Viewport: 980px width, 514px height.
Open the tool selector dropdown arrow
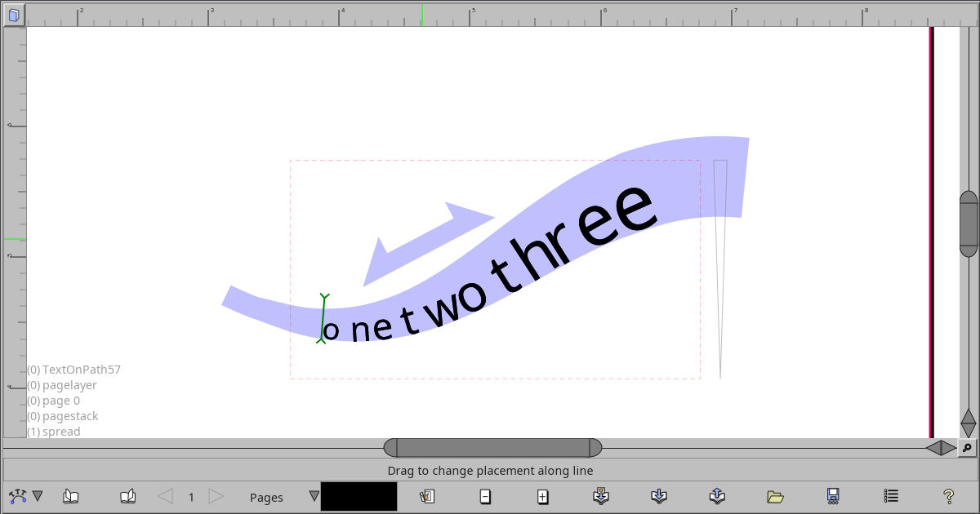(x=37, y=495)
